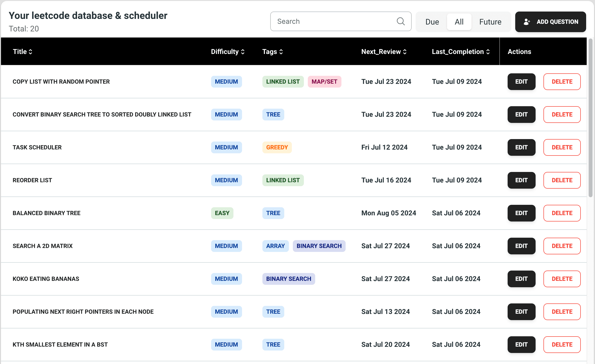Sort by Difficulty column arrows
The height and width of the screenshot is (364, 595).
[x=243, y=52]
